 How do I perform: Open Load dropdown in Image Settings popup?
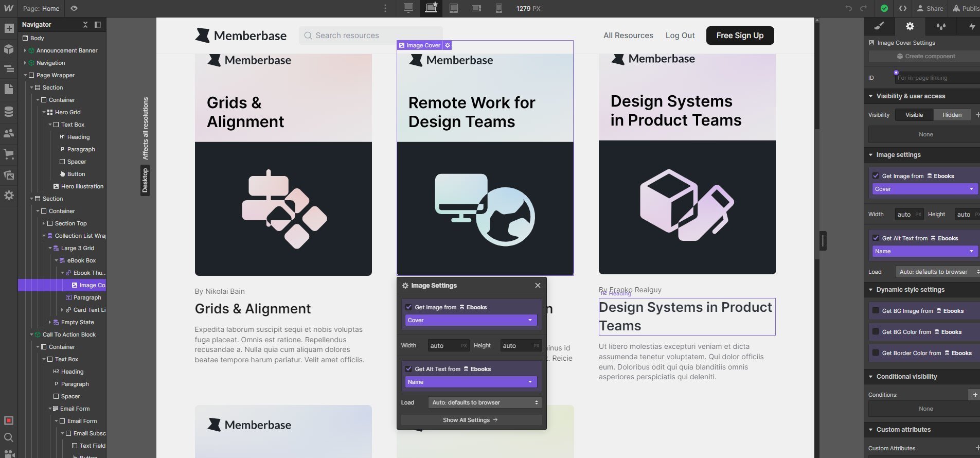[x=485, y=402]
